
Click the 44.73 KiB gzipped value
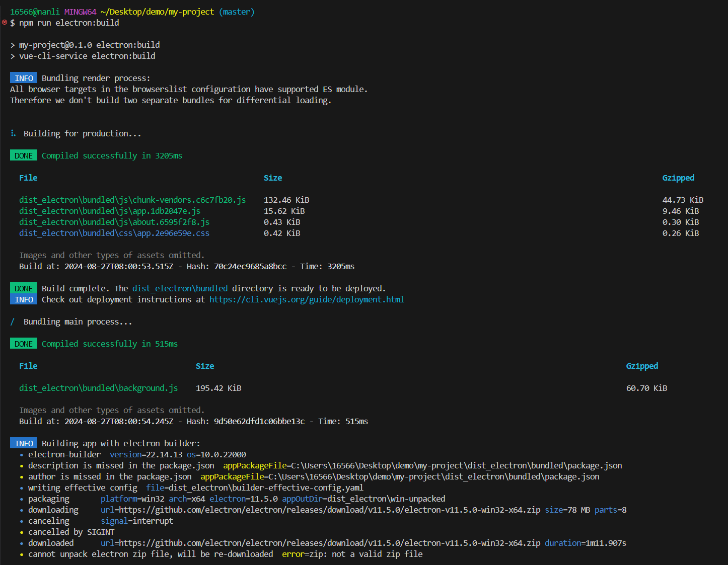click(x=683, y=200)
